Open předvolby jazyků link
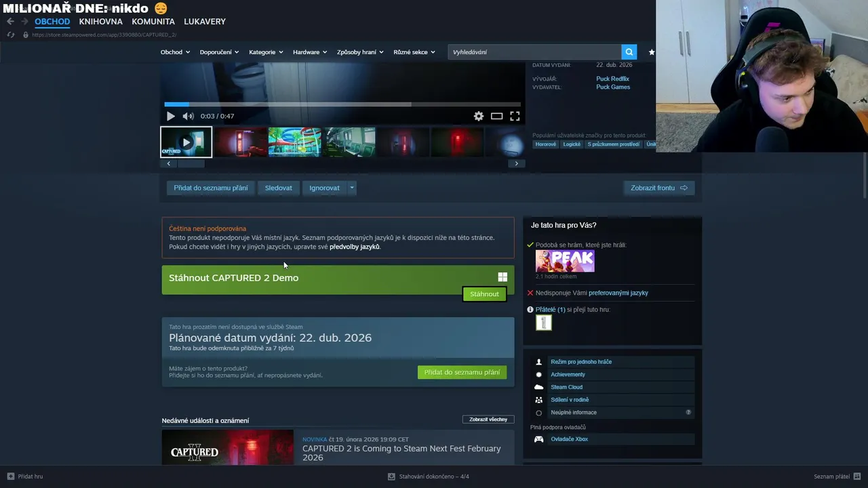Screen dimensions: 868x488 pos(355,247)
